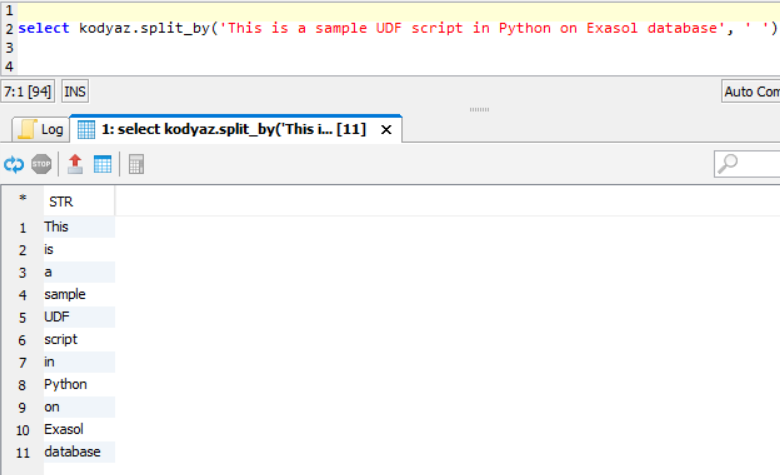780x475 pixels.
Task: Click the Log tab scroll icon
Action: tap(27, 129)
